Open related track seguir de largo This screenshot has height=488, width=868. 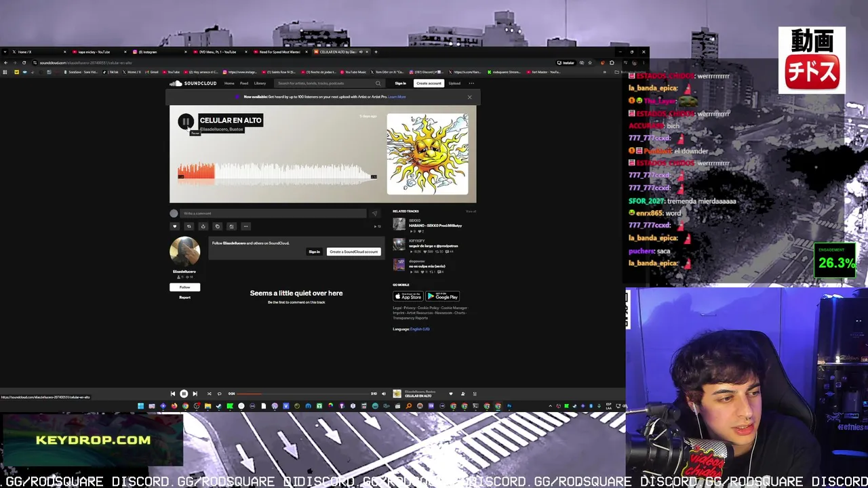tap(433, 246)
